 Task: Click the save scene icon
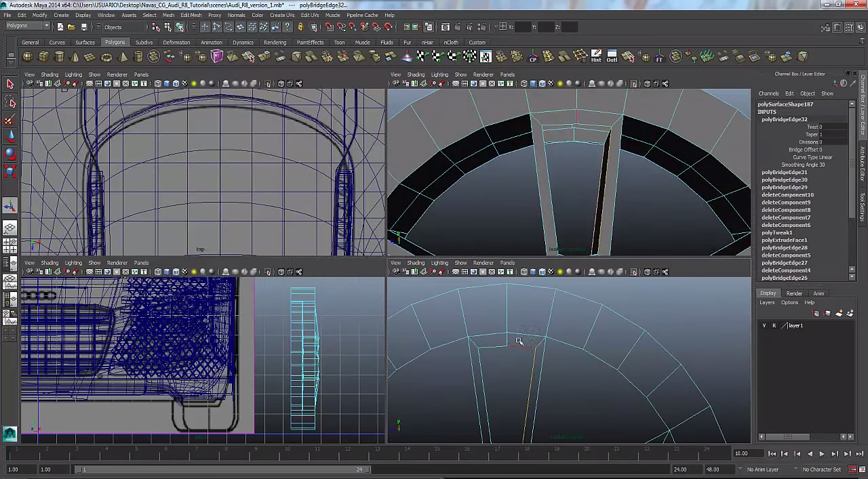[x=84, y=27]
